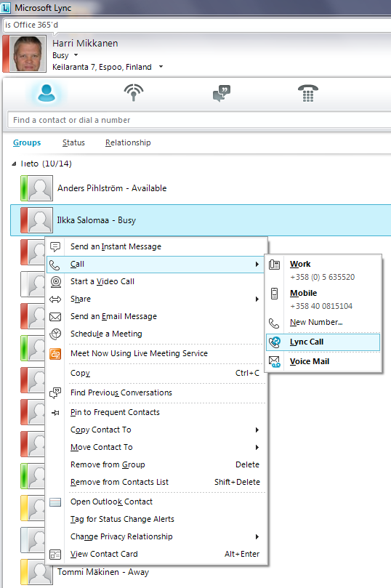Screen dimensions: 391x588
Task: Click the Outlook contact card icon
Action: click(55, 502)
